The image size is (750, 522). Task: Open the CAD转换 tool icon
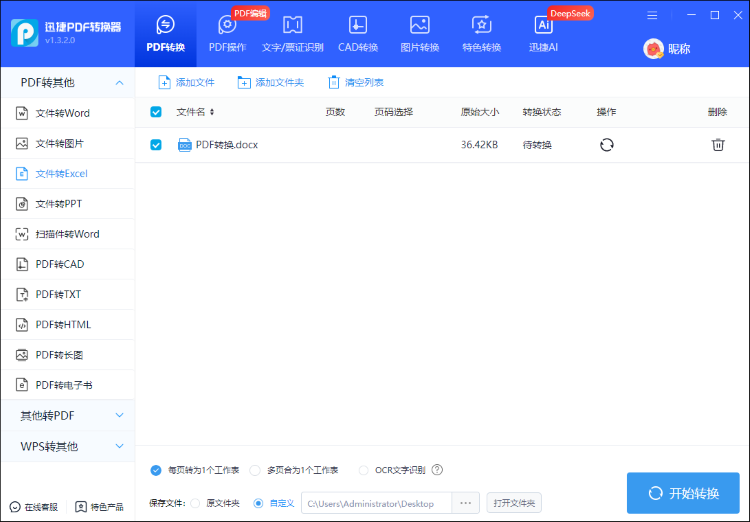(x=357, y=26)
